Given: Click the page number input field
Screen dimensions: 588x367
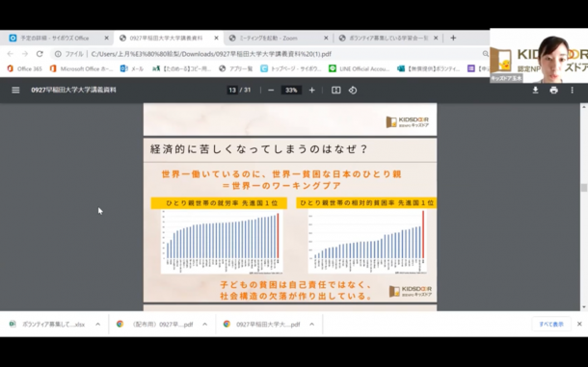Looking at the screenshot, I should click(x=232, y=90).
